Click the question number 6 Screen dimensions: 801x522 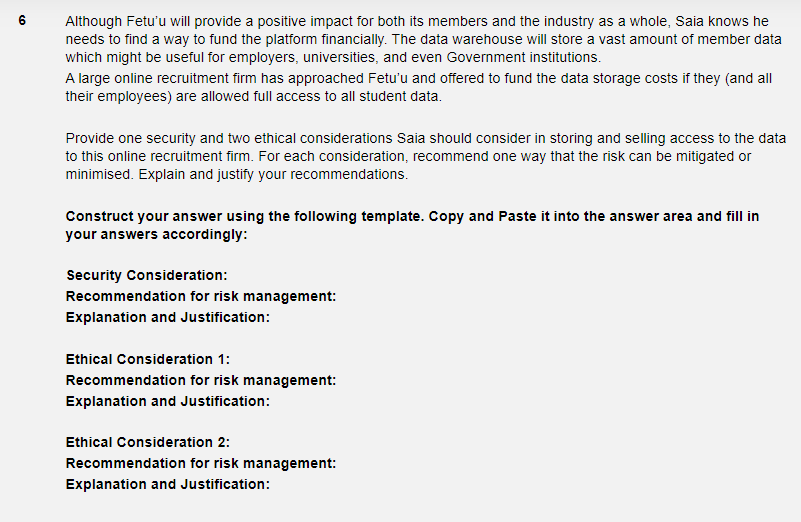tap(22, 21)
